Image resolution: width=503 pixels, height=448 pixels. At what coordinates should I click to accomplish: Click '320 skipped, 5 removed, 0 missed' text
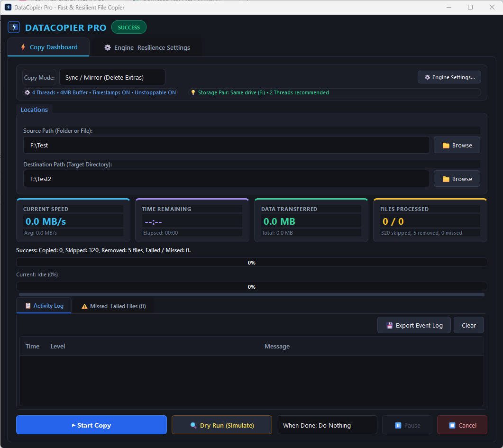(421, 233)
